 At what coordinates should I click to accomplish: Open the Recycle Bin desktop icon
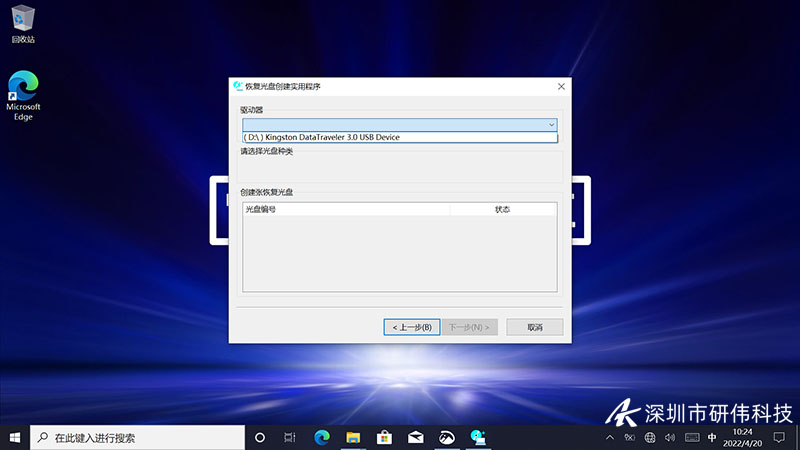pyautogui.click(x=22, y=23)
